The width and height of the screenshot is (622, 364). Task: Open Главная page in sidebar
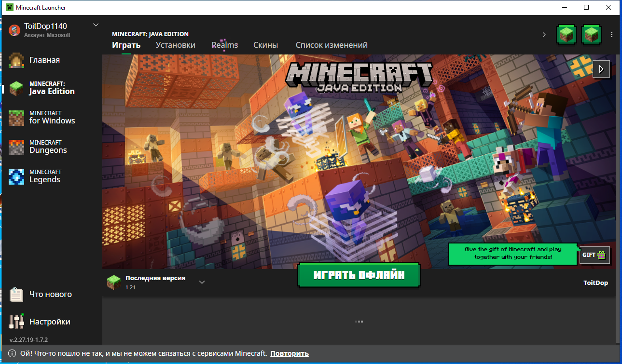click(x=44, y=60)
